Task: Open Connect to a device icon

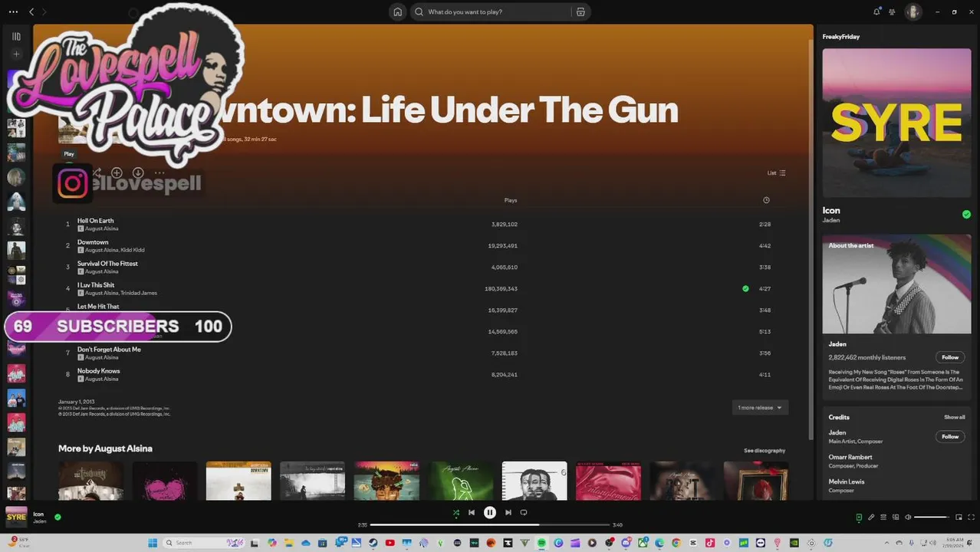Action: [x=896, y=517]
